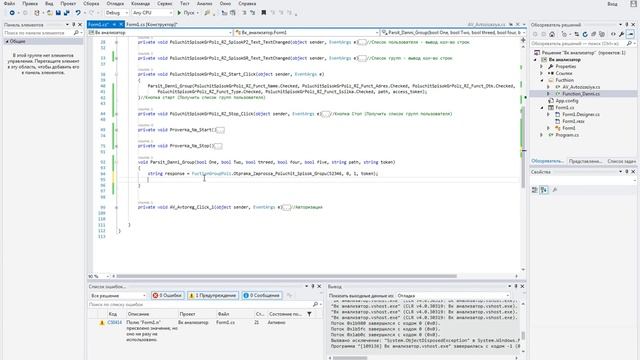This screenshot has width=640, height=360.
Task: Click Categorized view icon in Свойства panel
Action: click(x=535, y=190)
